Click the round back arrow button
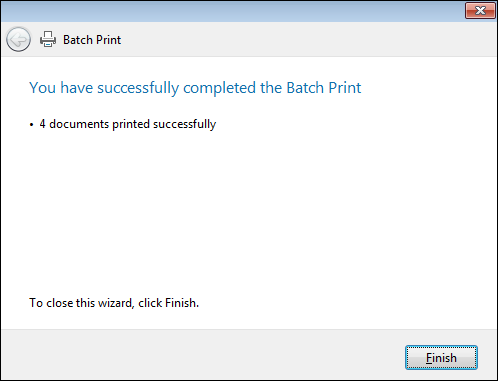This screenshot has width=498, height=381. 18,40
